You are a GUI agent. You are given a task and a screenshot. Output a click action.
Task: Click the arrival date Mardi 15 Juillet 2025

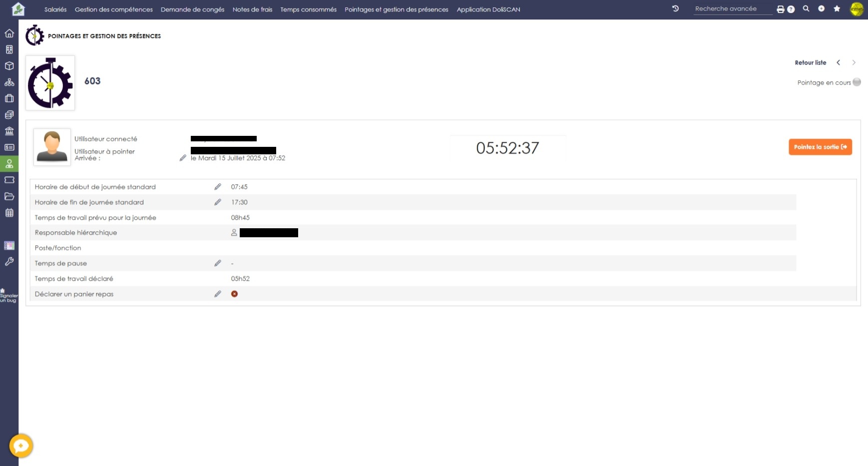click(238, 158)
